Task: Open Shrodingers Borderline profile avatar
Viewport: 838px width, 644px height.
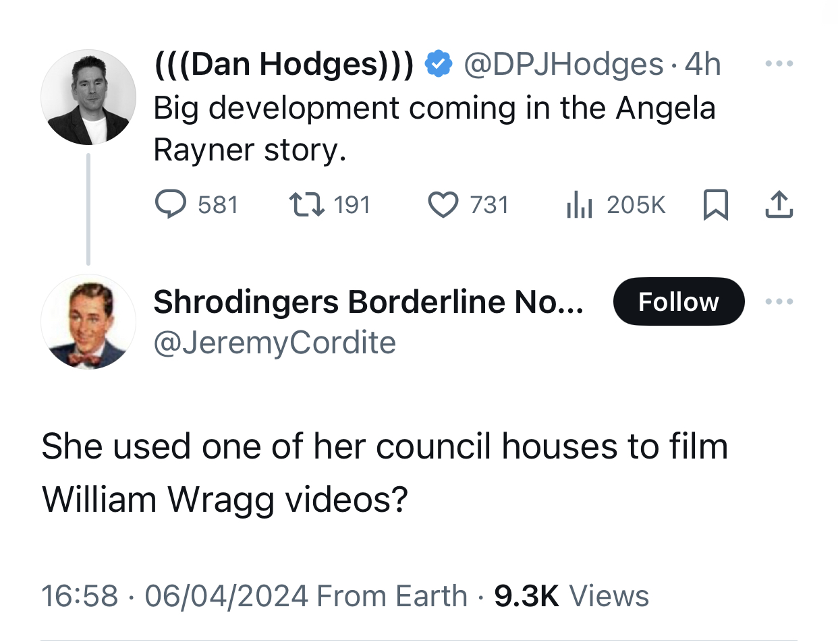Action: [88, 322]
